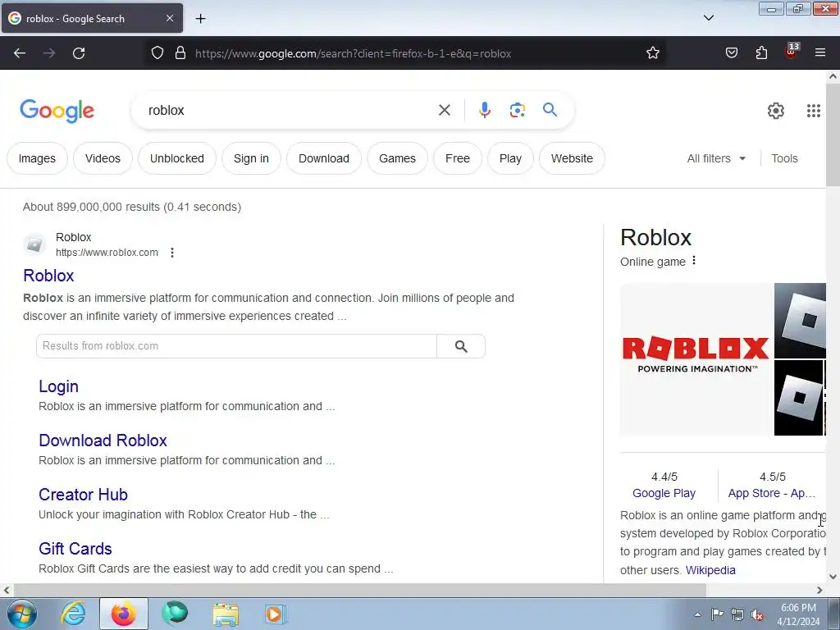Viewport: 840px width, 630px height.
Task: Open the Wikipedia source link
Action: 710,570
